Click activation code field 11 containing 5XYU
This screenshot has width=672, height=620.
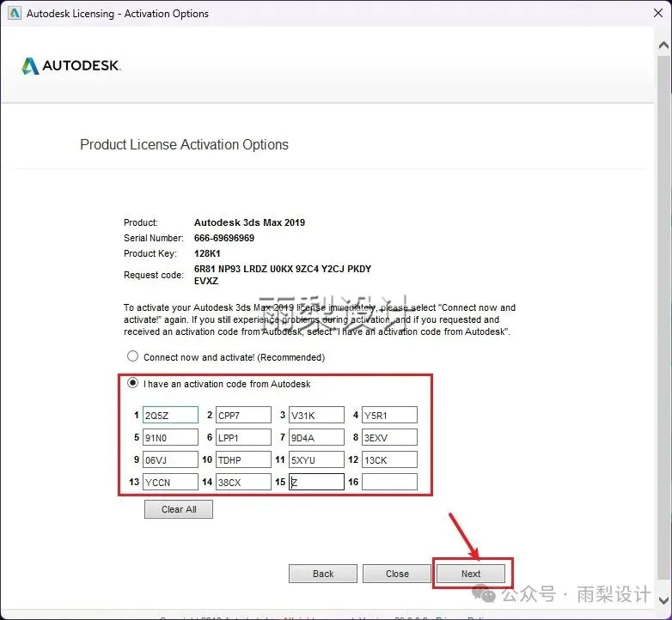coord(316,459)
